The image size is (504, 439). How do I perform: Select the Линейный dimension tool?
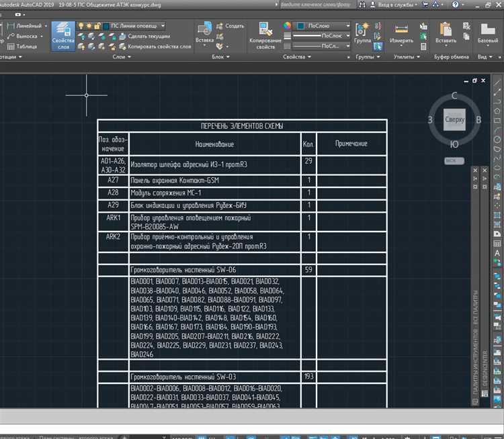pos(25,26)
